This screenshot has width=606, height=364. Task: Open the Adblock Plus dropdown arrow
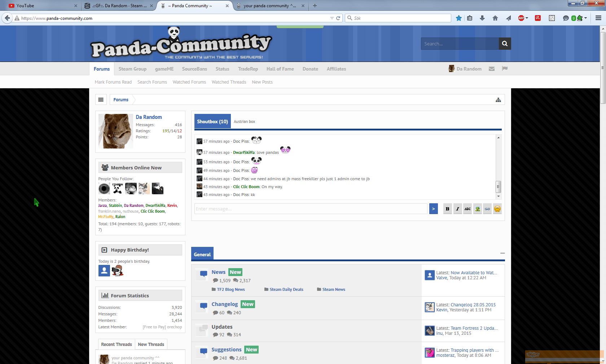click(527, 18)
